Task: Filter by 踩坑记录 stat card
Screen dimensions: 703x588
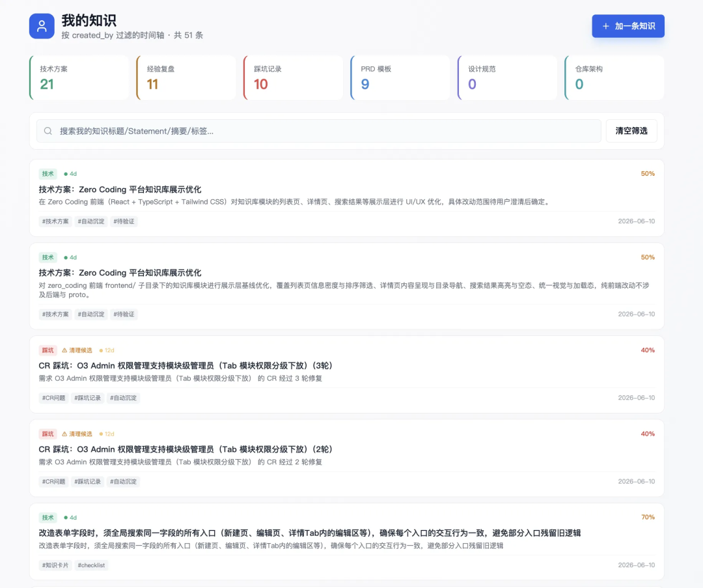Action: coord(293,77)
